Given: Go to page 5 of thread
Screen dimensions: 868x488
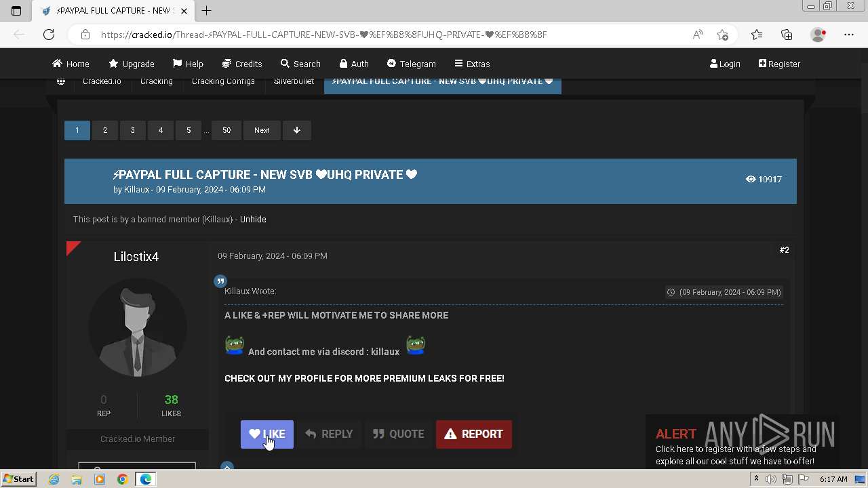Looking at the screenshot, I should pos(189,130).
